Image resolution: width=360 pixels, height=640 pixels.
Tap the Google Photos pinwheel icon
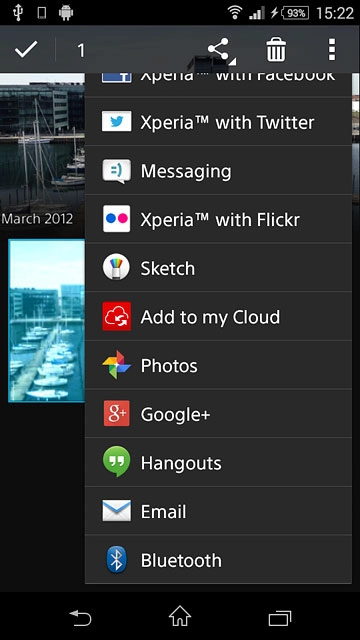pos(117,364)
